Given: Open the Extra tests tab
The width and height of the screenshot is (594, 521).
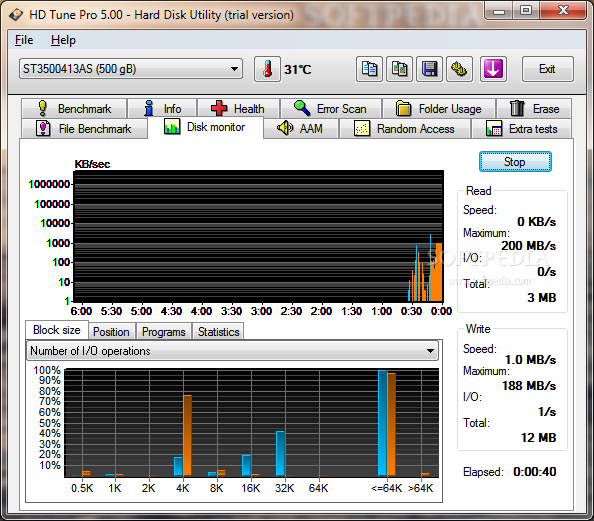Looking at the screenshot, I should pyautogui.click(x=521, y=129).
